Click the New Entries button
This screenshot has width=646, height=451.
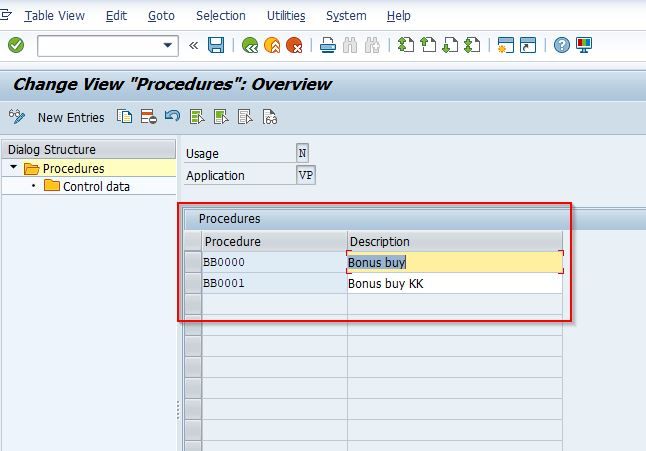[x=71, y=117]
